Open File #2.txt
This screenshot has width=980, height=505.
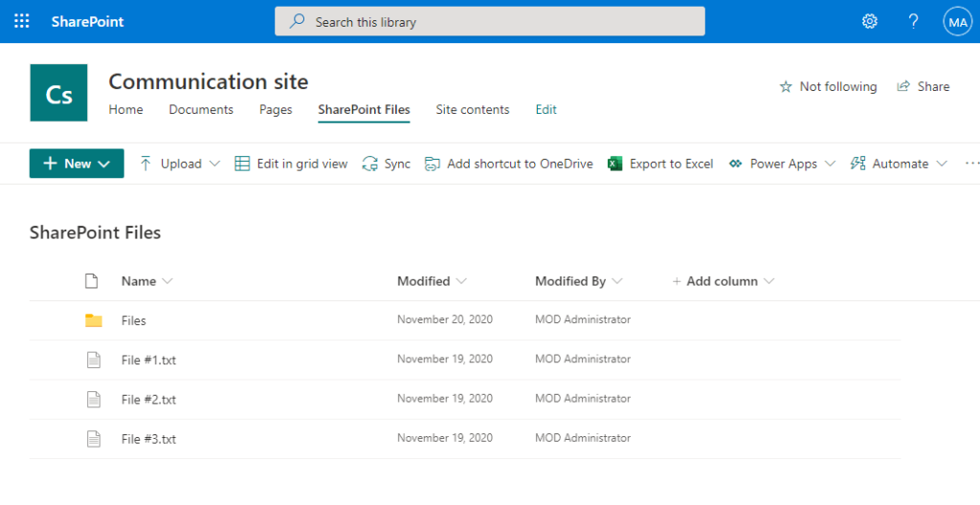[x=148, y=400]
